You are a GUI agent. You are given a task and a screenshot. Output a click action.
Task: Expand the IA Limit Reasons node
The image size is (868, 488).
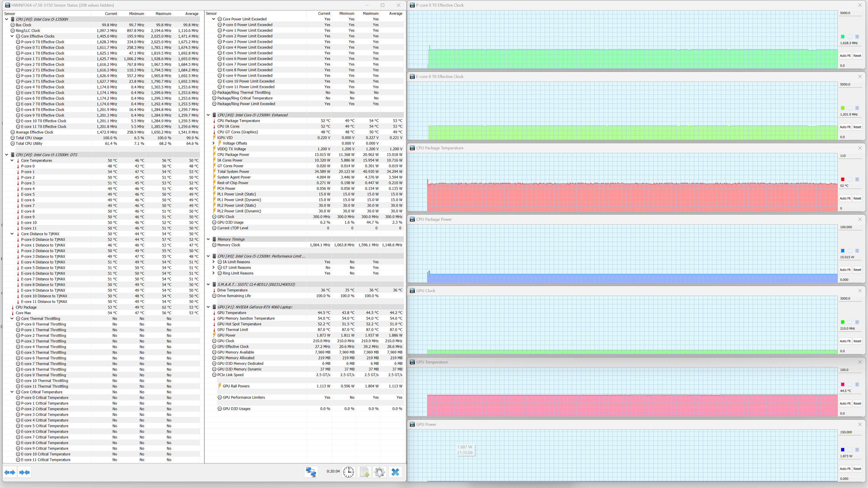tap(214, 262)
